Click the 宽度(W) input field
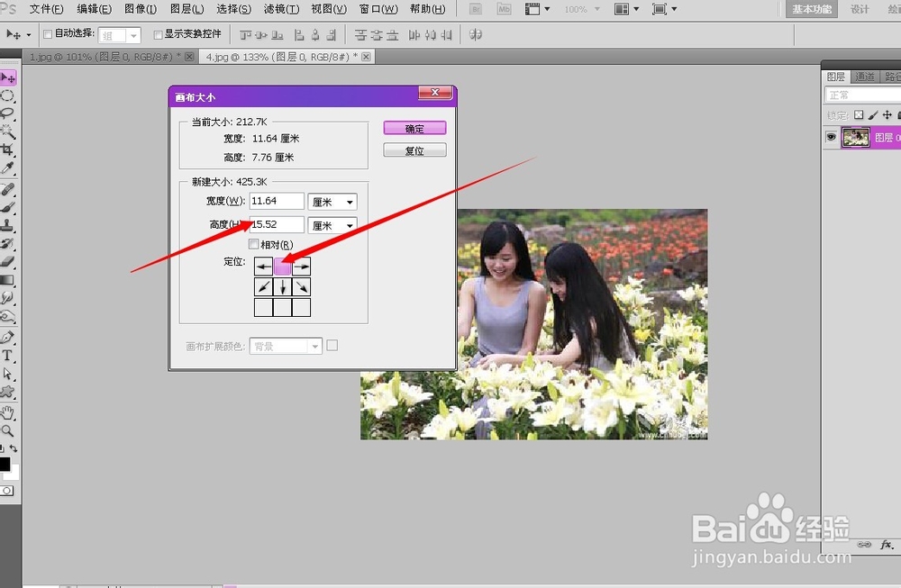The image size is (901, 588). coord(277,201)
